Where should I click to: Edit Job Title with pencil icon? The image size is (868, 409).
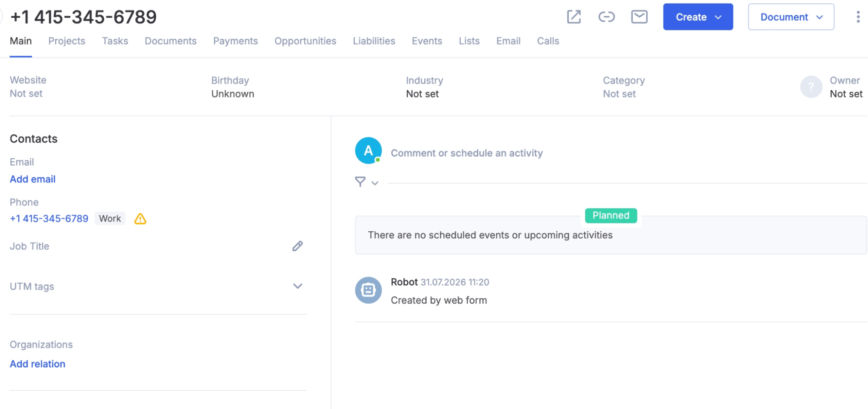[297, 246]
